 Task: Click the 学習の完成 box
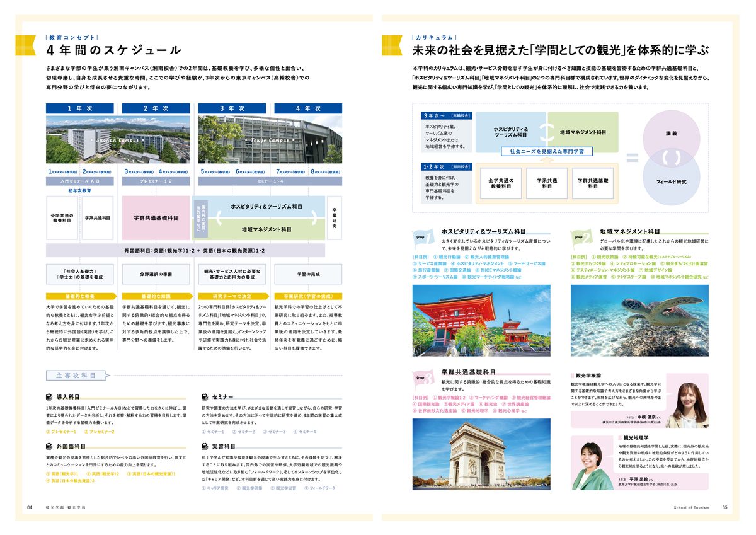tap(308, 275)
